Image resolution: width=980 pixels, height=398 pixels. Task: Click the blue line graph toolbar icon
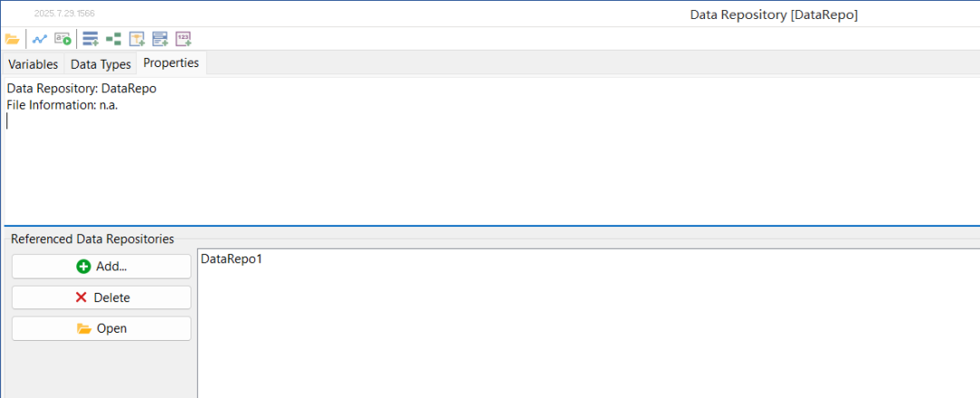point(40,39)
